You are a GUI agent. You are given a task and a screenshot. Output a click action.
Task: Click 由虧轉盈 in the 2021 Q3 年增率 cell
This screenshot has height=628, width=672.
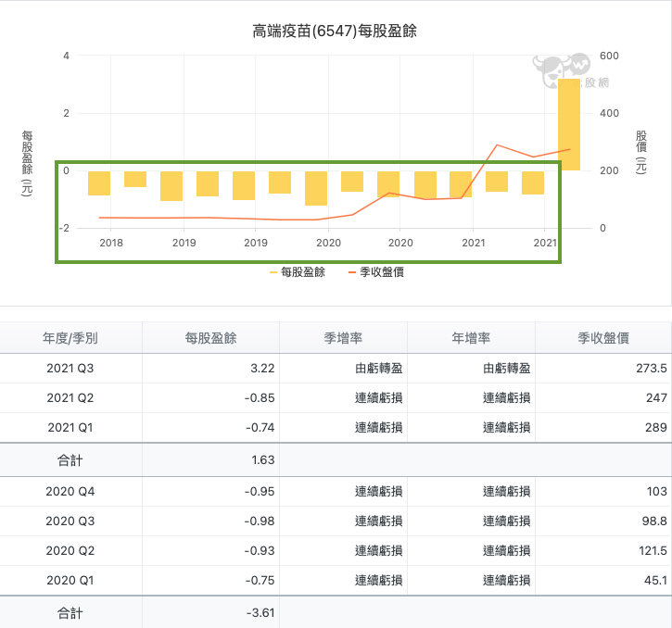tap(507, 368)
